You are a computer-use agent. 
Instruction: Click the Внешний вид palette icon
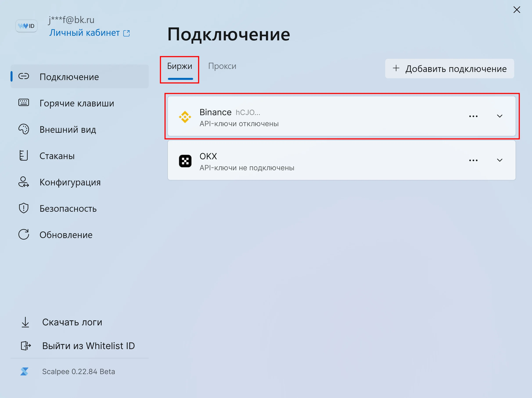(x=23, y=129)
